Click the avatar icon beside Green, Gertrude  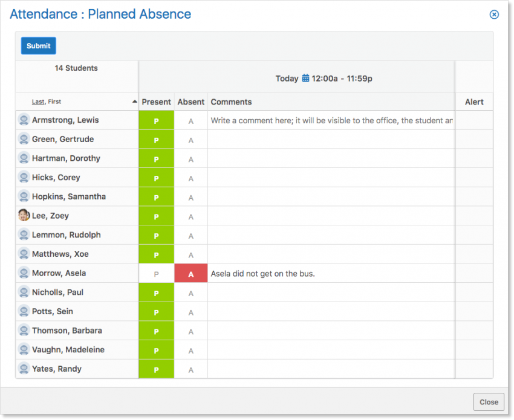point(24,139)
